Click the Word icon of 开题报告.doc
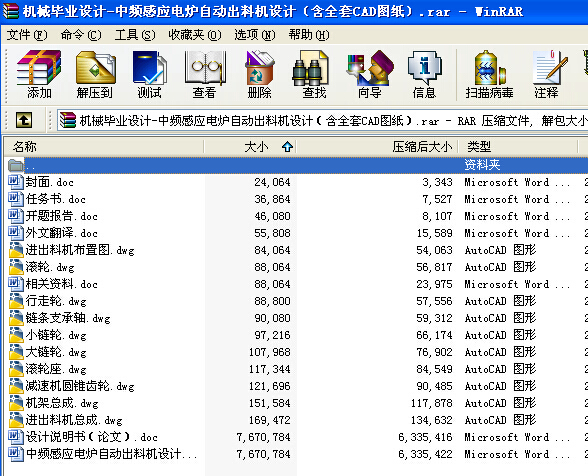Screen dimensions: 588x476 tap(16, 216)
